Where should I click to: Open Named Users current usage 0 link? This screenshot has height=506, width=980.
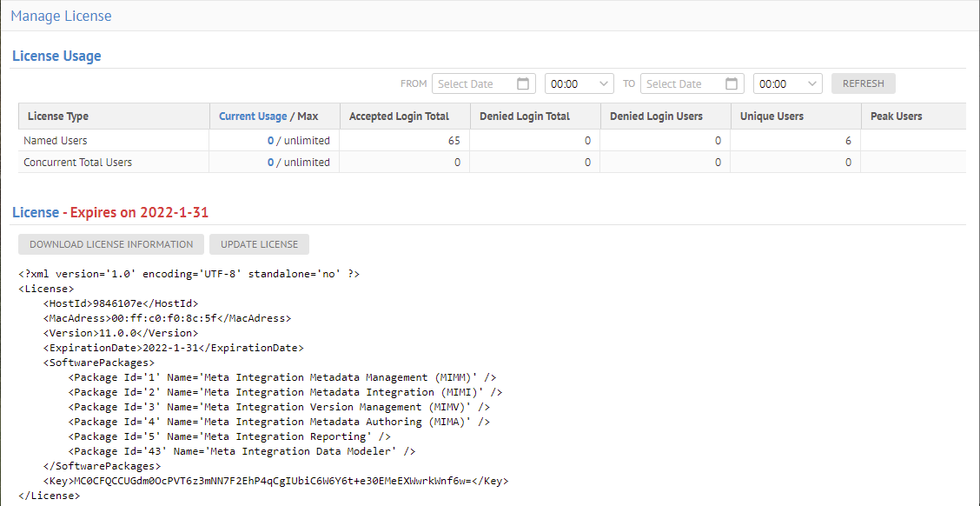coord(270,140)
